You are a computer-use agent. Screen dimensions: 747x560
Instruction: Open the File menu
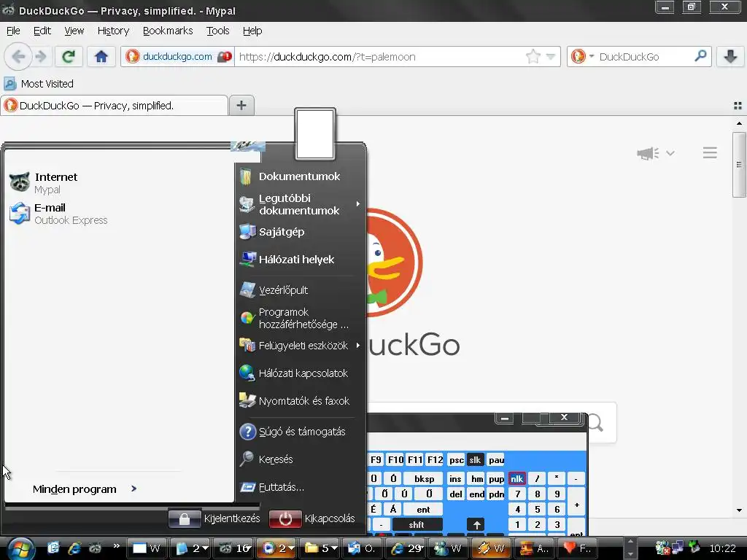[x=13, y=31]
